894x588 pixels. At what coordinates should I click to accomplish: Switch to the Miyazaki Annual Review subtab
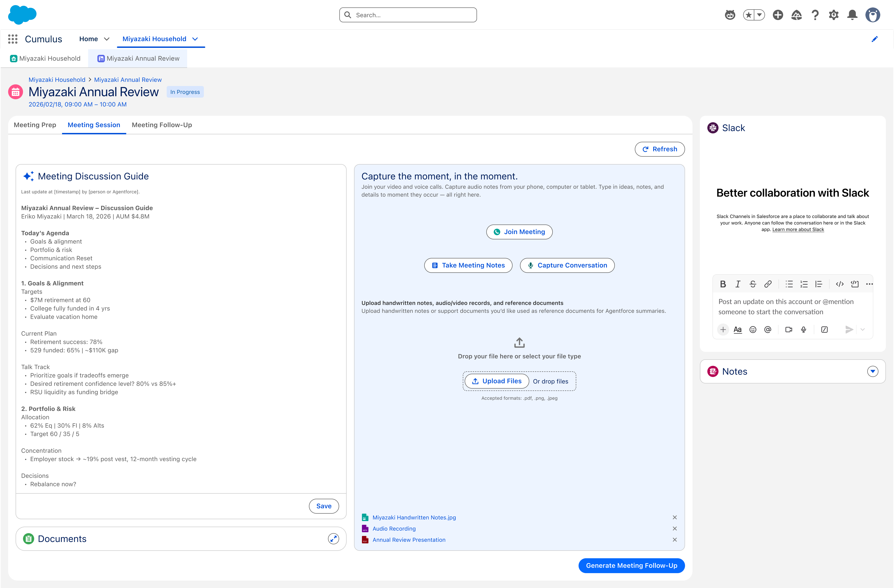pyautogui.click(x=138, y=59)
